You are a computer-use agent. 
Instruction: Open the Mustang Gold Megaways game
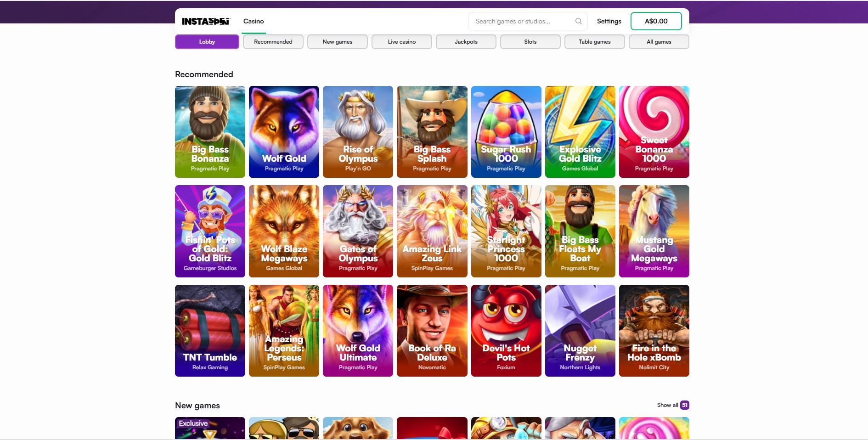[654, 231]
